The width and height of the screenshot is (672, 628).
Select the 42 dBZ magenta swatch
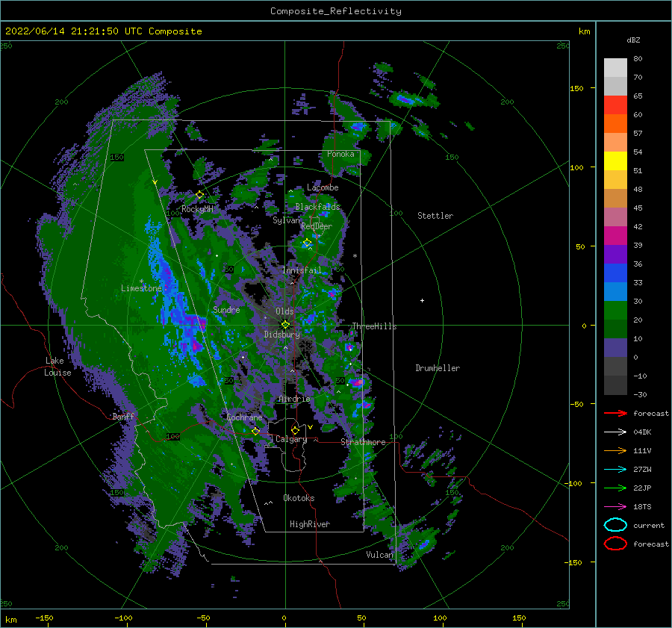[615, 235]
